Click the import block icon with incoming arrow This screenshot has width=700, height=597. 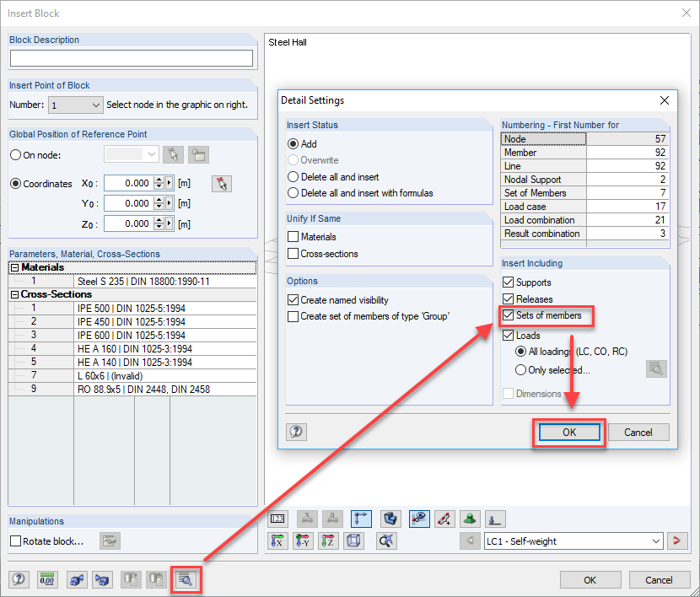102,579
